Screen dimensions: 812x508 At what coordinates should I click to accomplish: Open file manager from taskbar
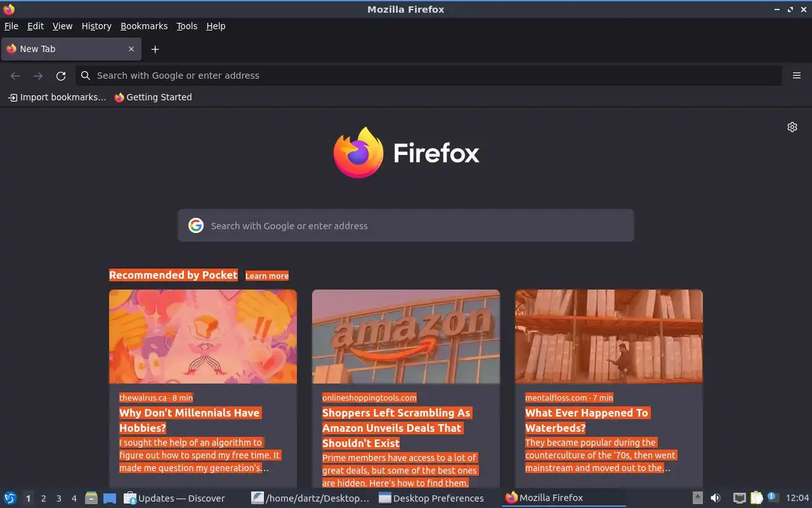[91, 498]
